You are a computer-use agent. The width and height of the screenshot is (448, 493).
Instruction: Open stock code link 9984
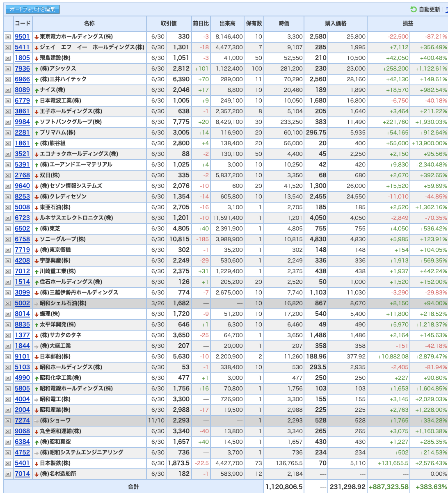(x=23, y=122)
